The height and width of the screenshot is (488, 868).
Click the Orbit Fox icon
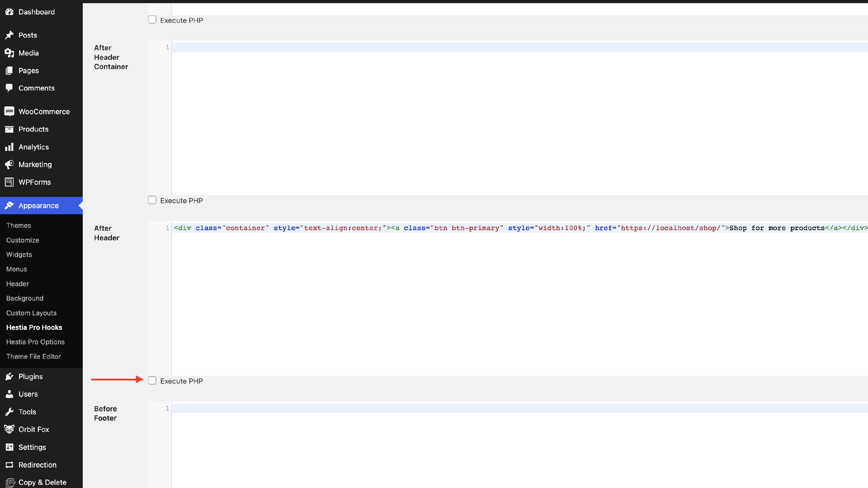tap(10, 429)
